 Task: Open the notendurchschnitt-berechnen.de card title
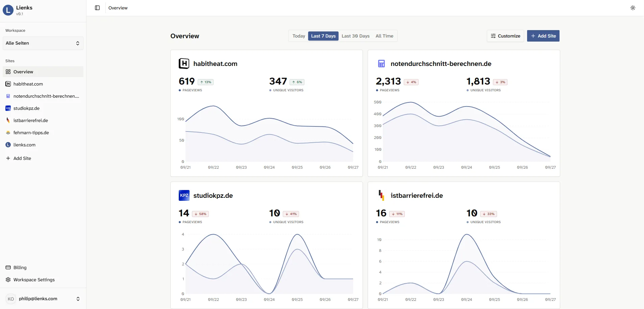(441, 64)
